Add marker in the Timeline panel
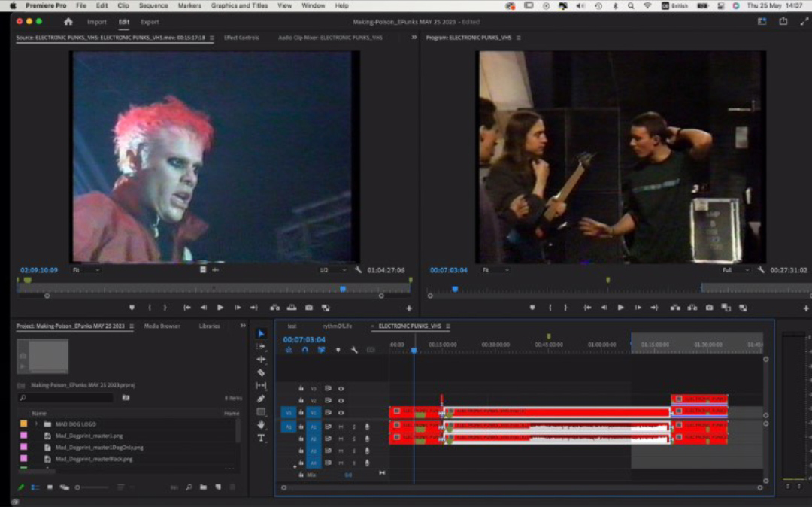The height and width of the screenshot is (507, 812). 338,350
